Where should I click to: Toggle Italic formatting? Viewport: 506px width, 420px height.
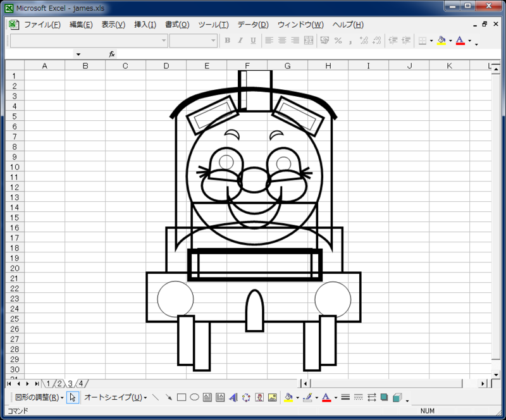(240, 40)
